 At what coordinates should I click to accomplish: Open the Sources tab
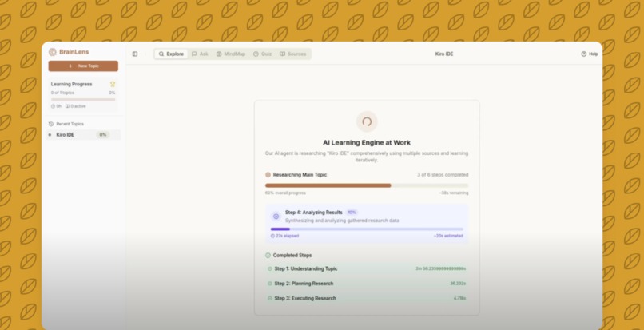pyautogui.click(x=292, y=54)
